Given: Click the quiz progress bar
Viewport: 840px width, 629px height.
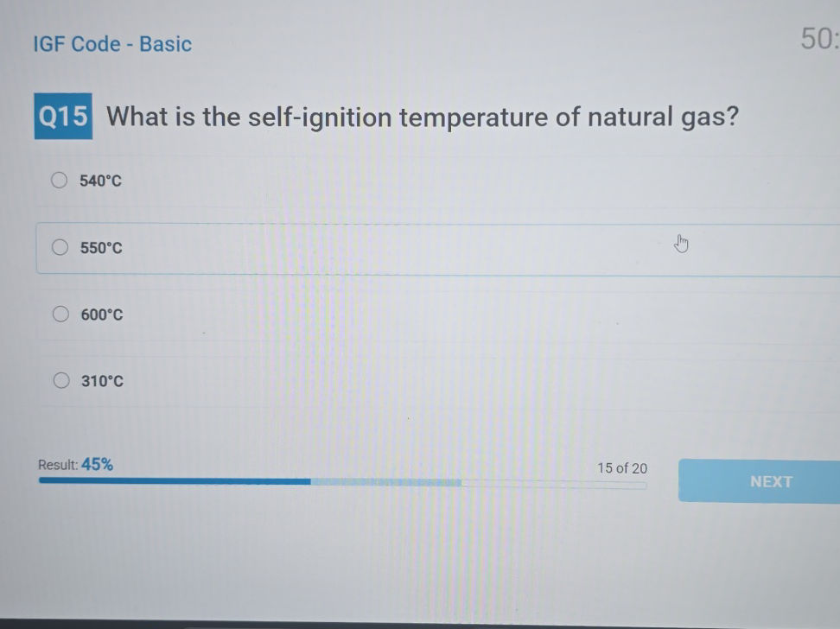Looking at the screenshot, I should [x=342, y=481].
